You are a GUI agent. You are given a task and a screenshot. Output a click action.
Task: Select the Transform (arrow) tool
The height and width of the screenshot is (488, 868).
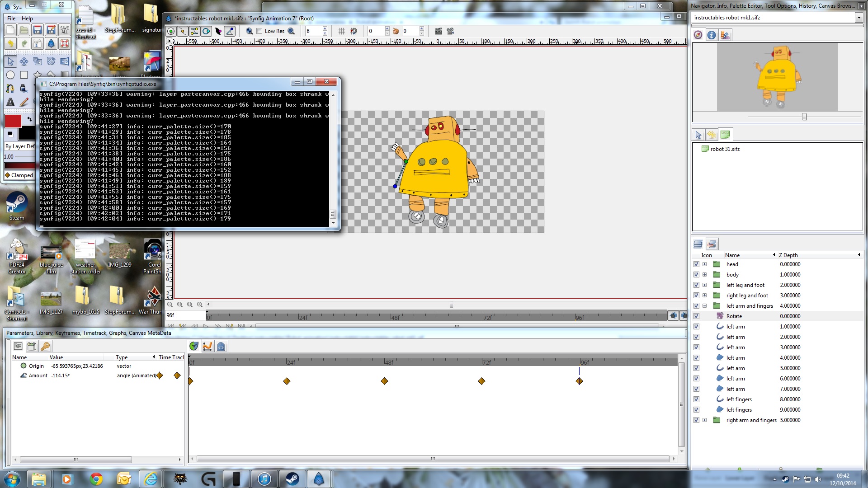[x=10, y=61]
